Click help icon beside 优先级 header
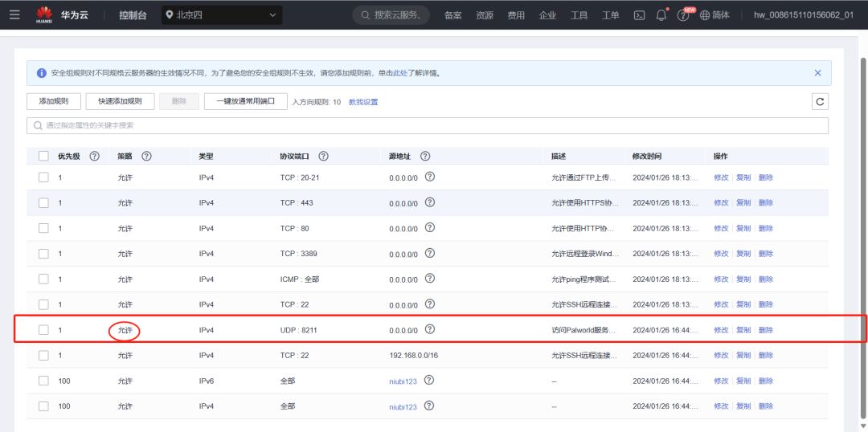 [x=94, y=156]
